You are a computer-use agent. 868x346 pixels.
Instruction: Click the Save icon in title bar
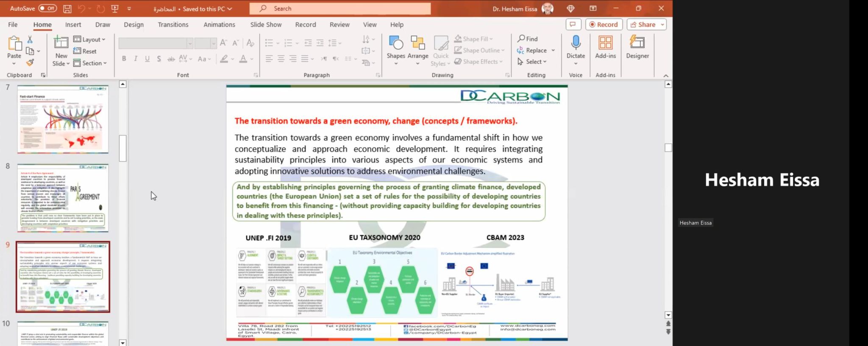point(67,8)
